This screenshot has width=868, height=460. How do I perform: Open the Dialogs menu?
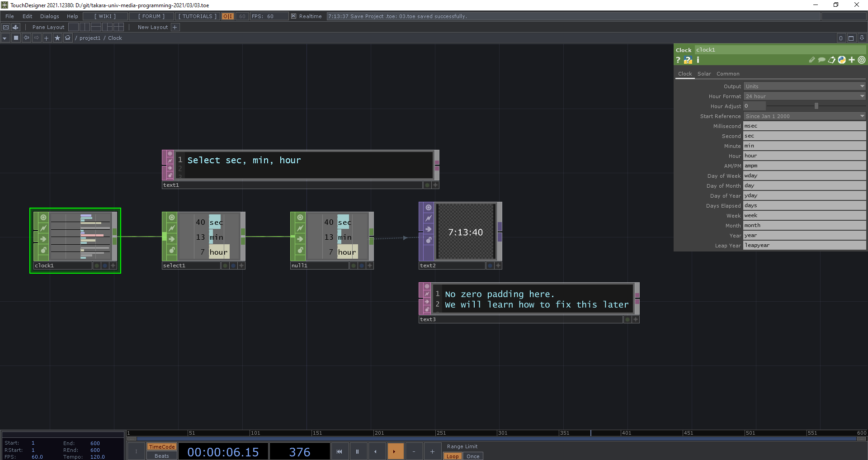pos(49,16)
